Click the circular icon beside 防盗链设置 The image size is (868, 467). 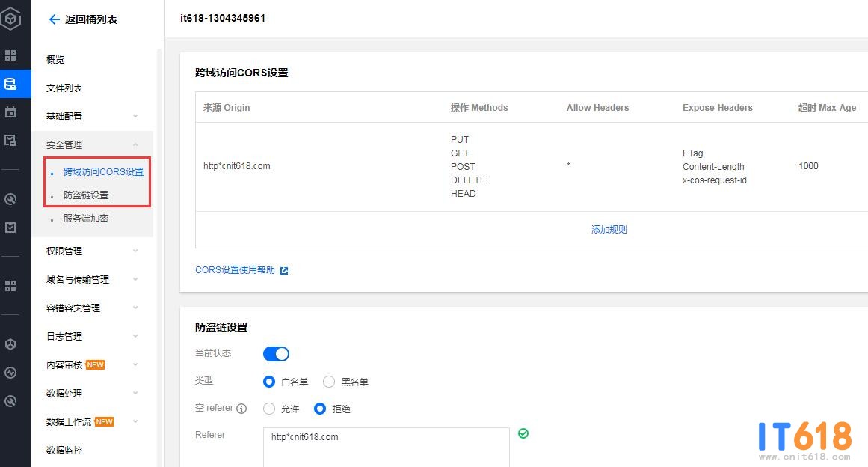pyautogui.click(x=10, y=199)
